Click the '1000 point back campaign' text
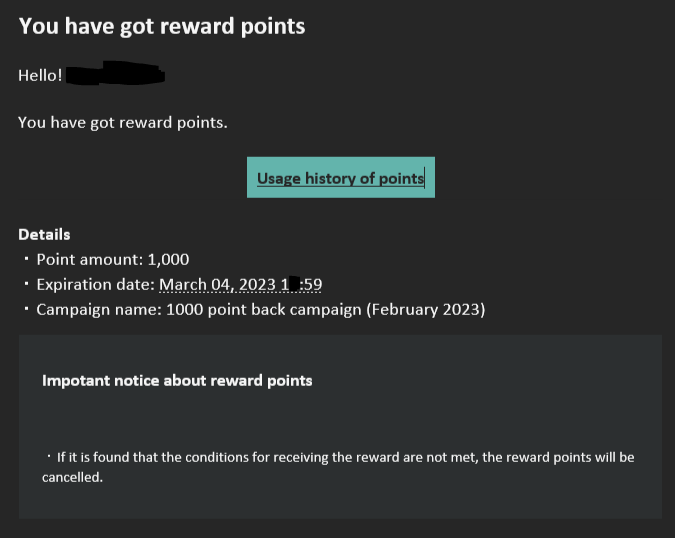 point(263,309)
